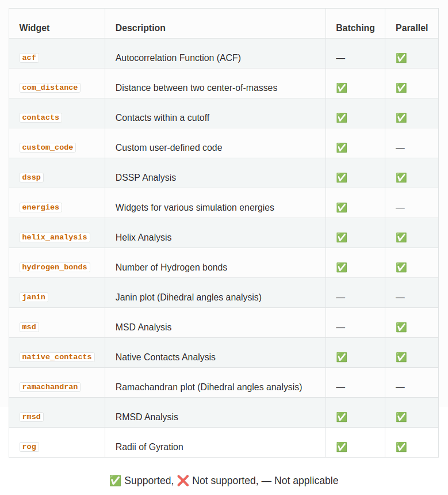
Task: Click Batching checkmark in hydrogen_bonds row
Action: point(342,268)
